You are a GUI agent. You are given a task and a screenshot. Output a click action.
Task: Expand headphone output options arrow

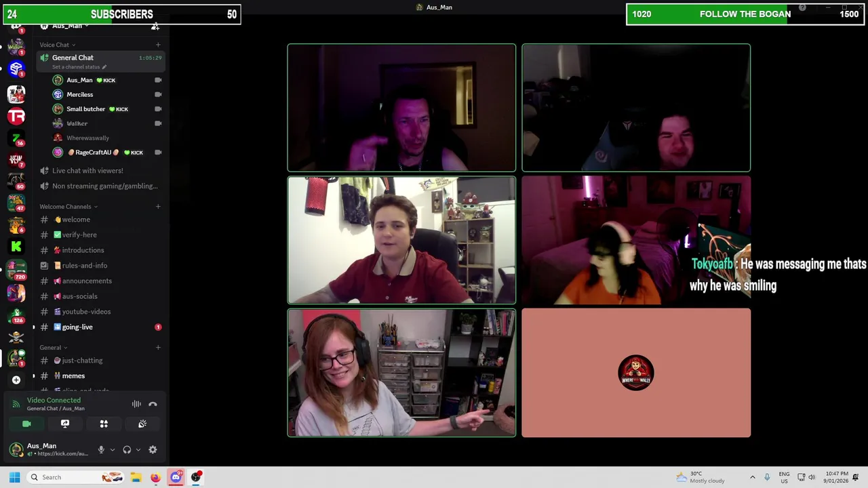tap(138, 449)
